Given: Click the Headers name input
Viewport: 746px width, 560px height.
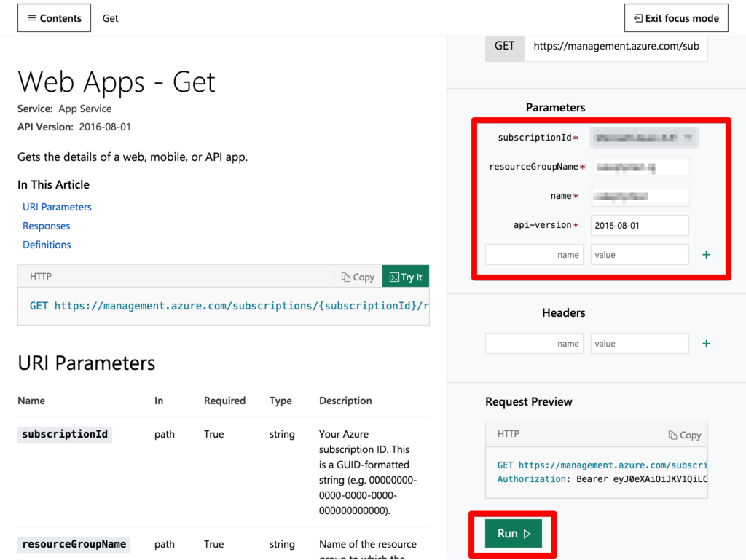Looking at the screenshot, I should click(x=534, y=343).
